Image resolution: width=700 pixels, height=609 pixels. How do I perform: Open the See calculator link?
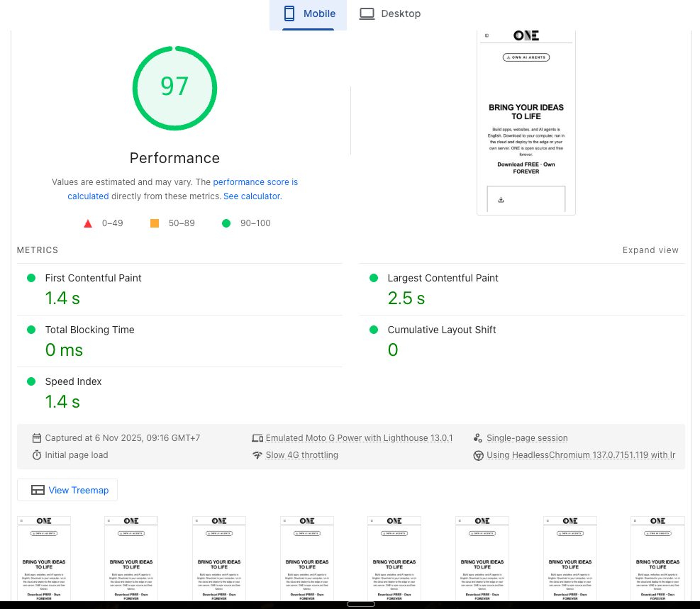pos(252,196)
